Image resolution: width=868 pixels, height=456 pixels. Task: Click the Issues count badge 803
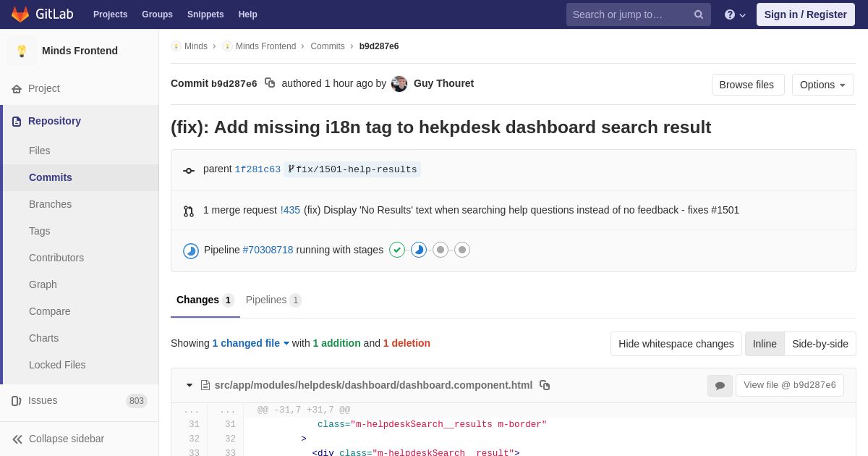[137, 401]
